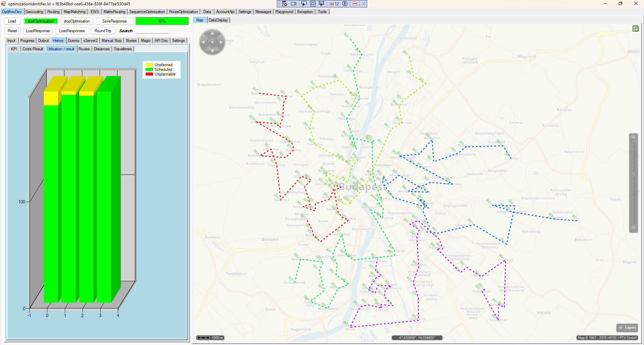Click into the Search text field
Screen dimensions: 644x345
[152, 31]
